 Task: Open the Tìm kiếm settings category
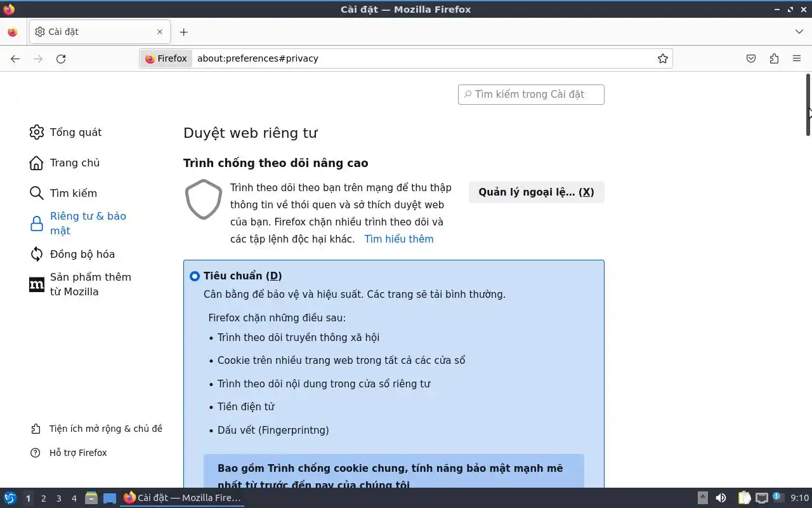[x=63, y=193]
